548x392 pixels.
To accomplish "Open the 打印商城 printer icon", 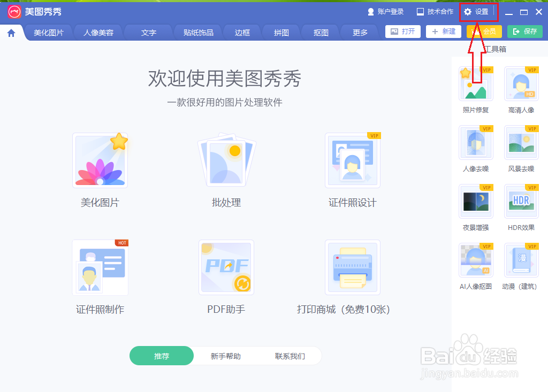I will (x=353, y=267).
